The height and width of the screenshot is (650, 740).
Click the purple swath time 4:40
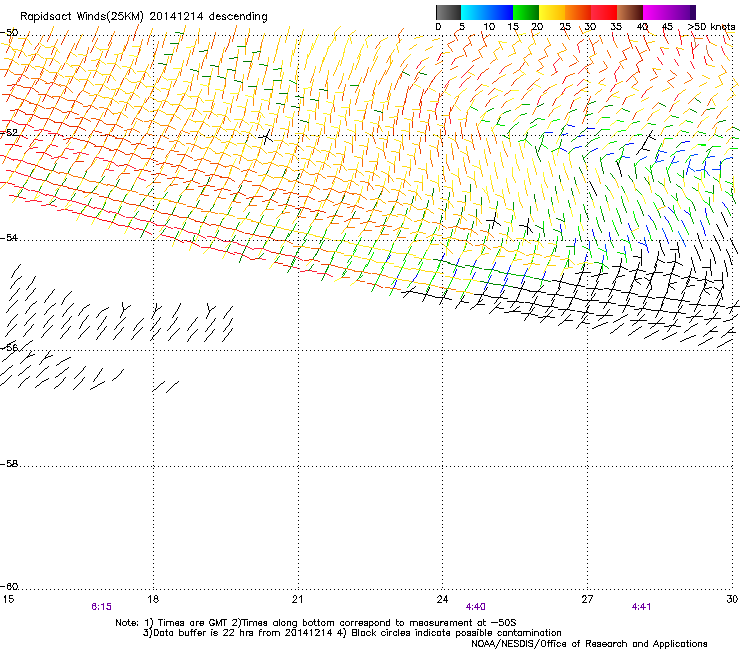[475, 607]
